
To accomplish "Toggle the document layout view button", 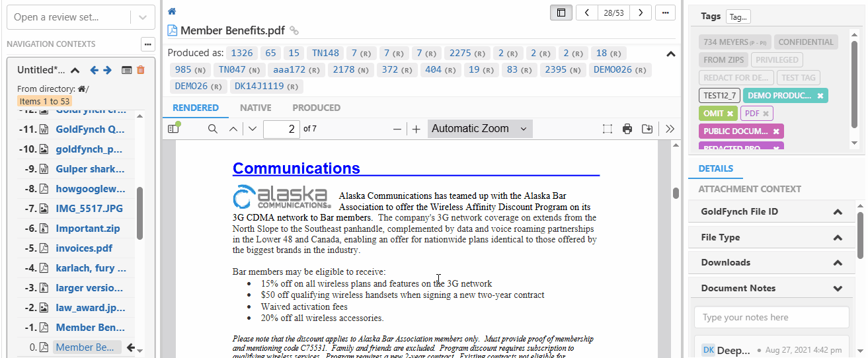I will pos(561,13).
